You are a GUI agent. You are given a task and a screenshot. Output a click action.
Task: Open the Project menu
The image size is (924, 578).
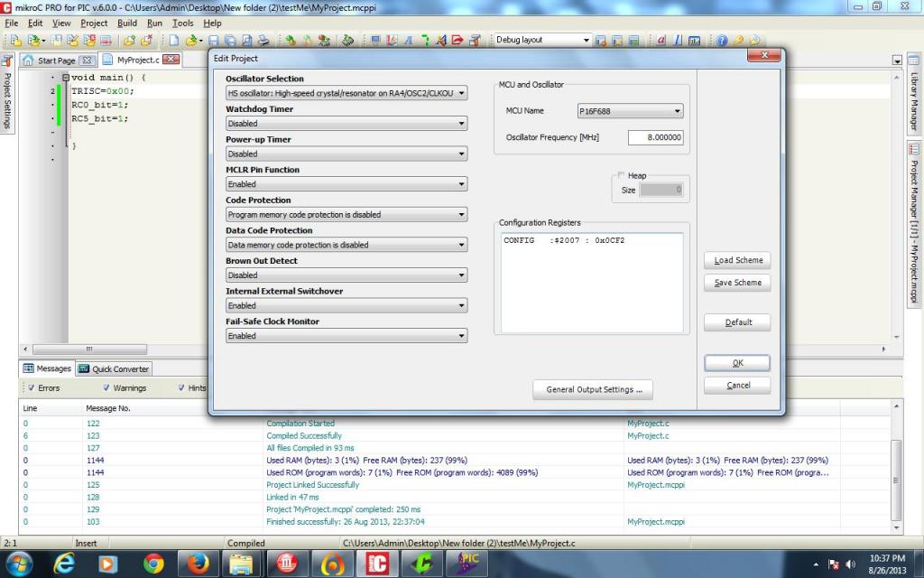point(94,23)
